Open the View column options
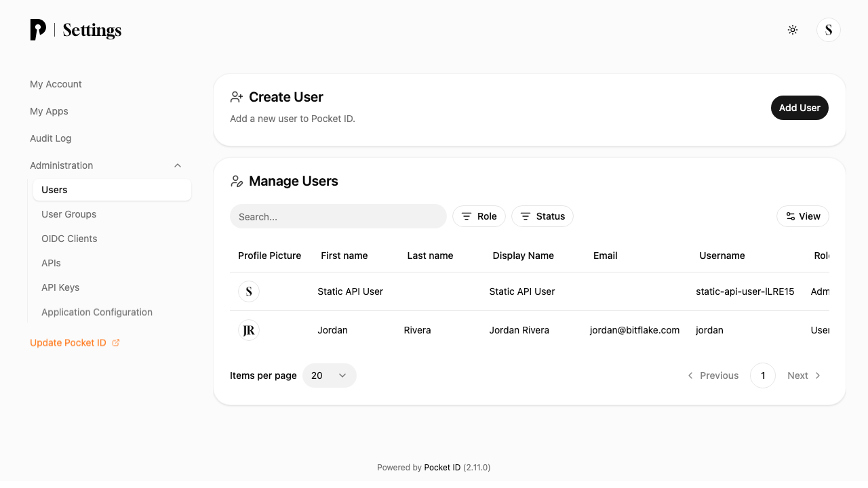 click(803, 216)
